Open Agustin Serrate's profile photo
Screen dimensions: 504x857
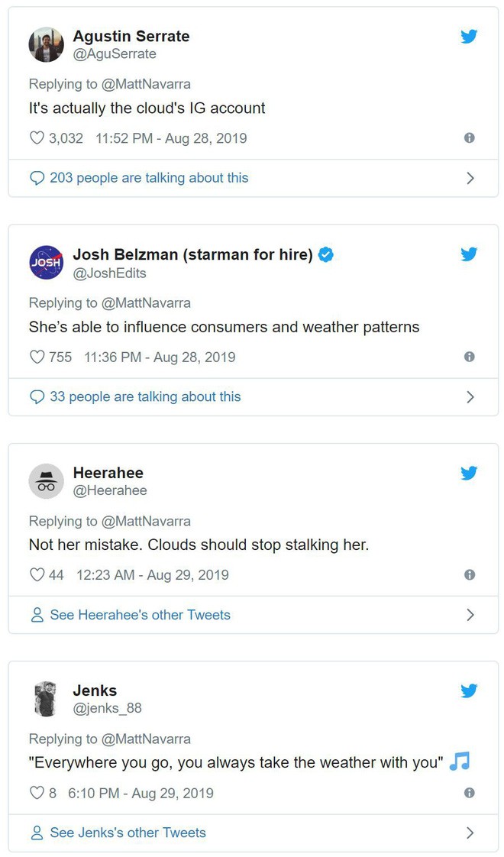(x=46, y=45)
